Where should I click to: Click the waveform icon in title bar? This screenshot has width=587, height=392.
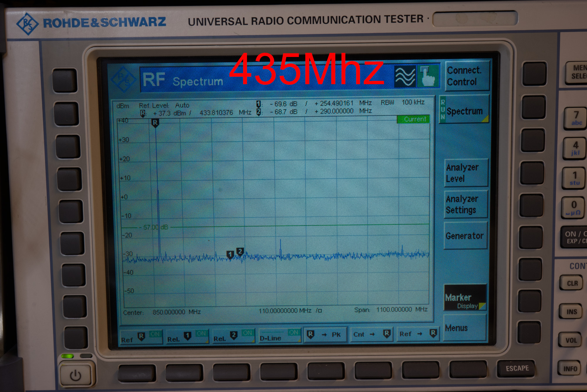tap(405, 76)
